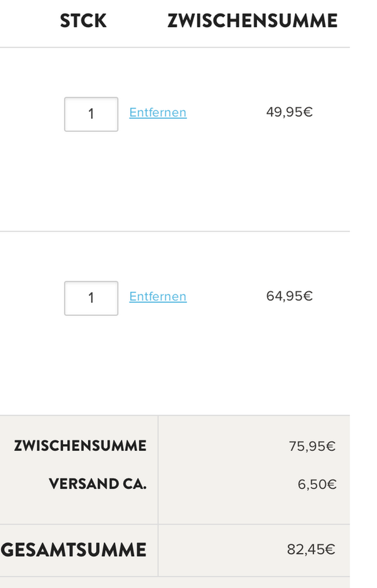This screenshot has height=588, width=377.
Task: Click the divider line between the two cart items
Action: [x=175, y=231]
